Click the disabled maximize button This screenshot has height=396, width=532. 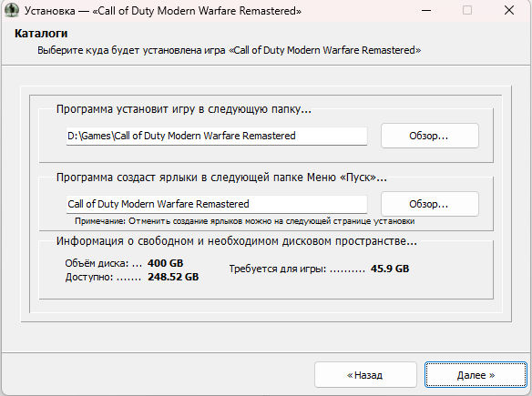(467, 11)
